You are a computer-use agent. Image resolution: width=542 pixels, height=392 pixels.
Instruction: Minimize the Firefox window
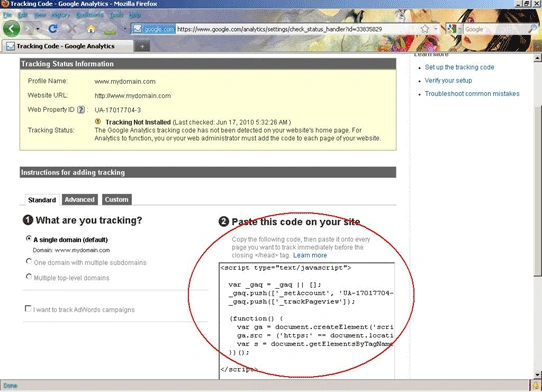(518, 4)
